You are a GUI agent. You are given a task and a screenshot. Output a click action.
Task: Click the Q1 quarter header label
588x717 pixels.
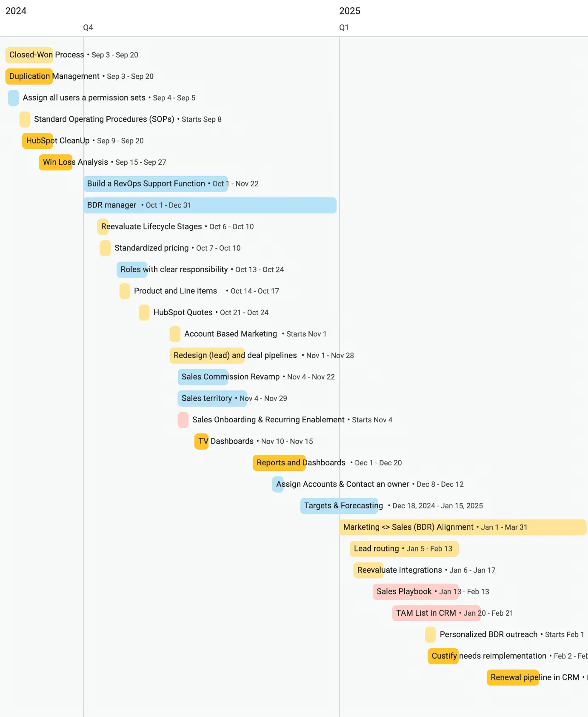pyautogui.click(x=344, y=28)
